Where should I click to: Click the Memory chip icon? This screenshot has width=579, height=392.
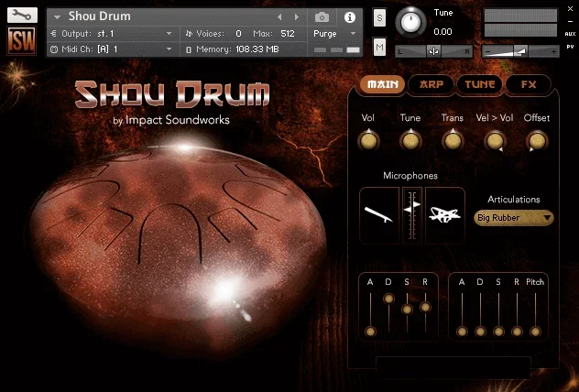point(189,49)
